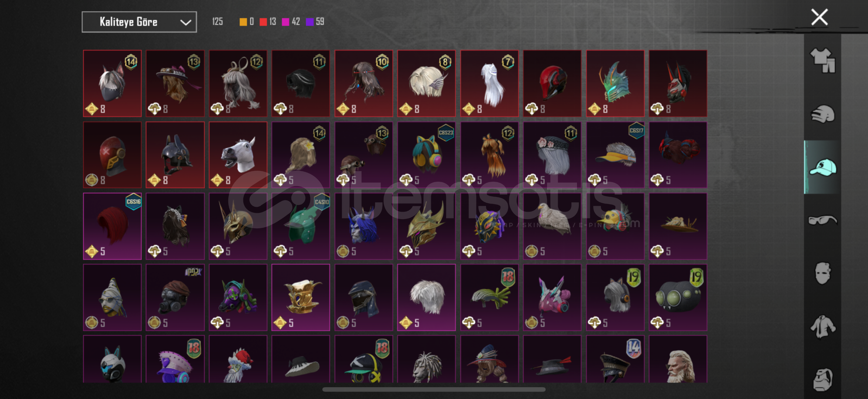
Task: Select the cat-ear headphones item tagged C8S23
Action: click(x=426, y=155)
